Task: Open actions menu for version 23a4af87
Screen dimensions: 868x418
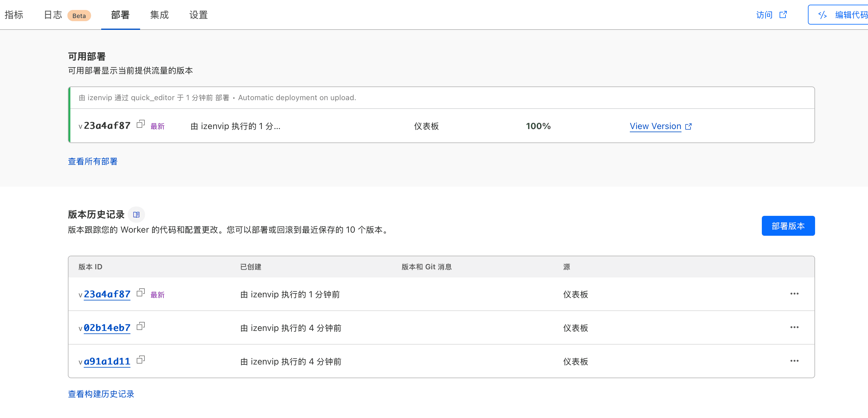Action: [794, 294]
